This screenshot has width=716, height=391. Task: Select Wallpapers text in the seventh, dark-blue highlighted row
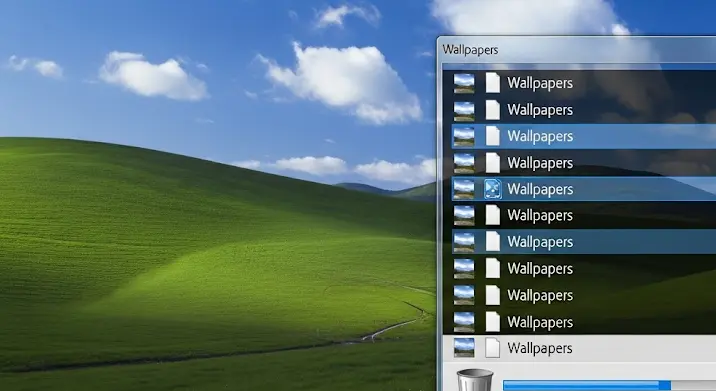coord(540,242)
